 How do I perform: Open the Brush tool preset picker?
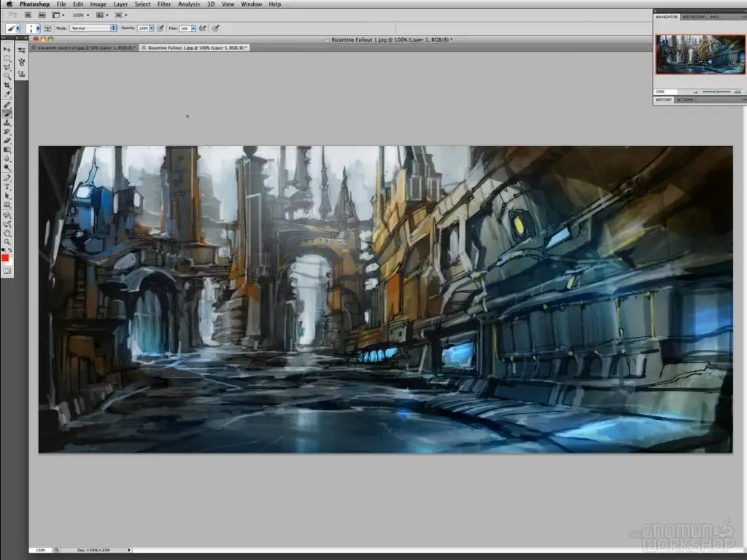pyautogui.click(x=13, y=28)
